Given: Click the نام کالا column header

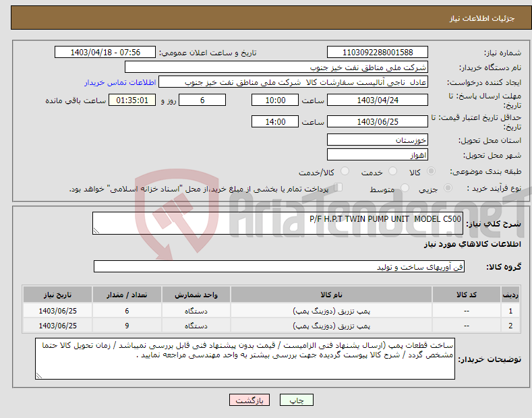Looking at the screenshot, I should click(x=331, y=295).
